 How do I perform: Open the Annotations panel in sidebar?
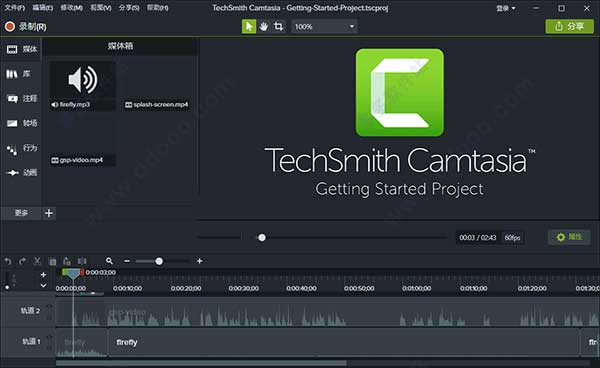(22, 99)
